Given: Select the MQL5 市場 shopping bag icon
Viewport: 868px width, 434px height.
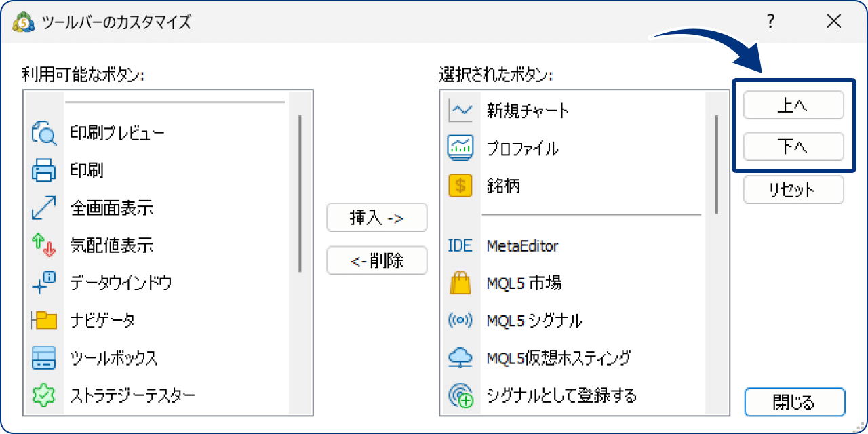Looking at the screenshot, I should [x=460, y=283].
